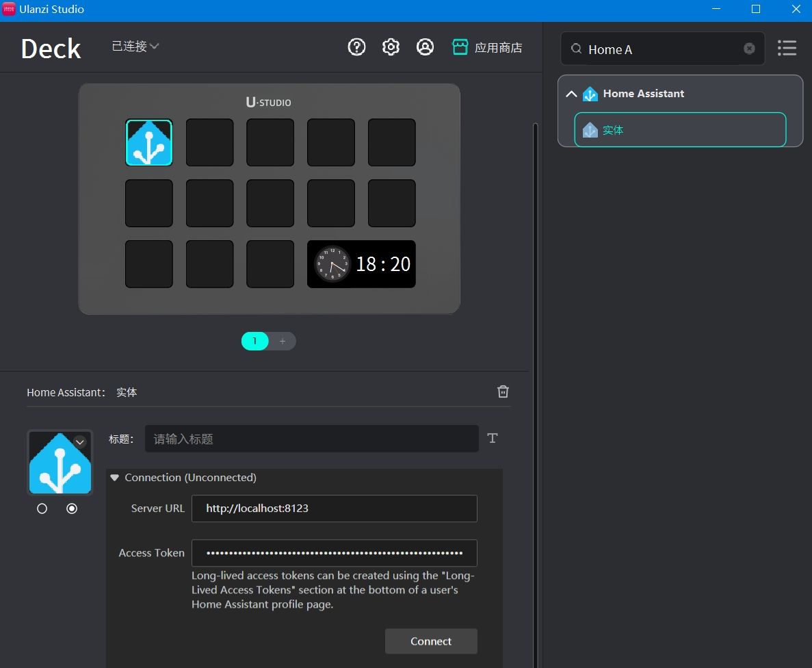Select the clock widget showing 18:20
Screen dimensions: 812x668
pos(361,264)
